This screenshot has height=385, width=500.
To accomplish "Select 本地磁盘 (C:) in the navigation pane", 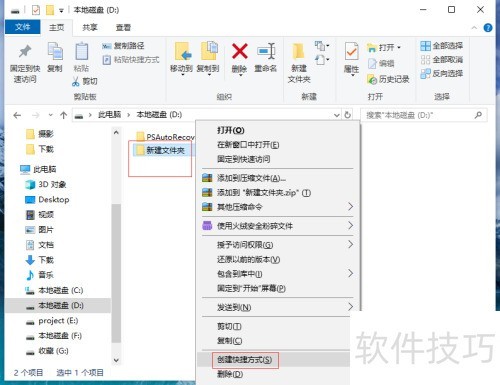I will [x=54, y=290].
